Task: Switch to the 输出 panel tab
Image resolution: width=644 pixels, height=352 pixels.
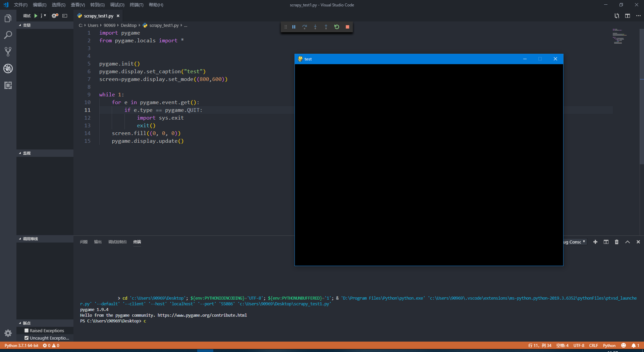Action: 98,242
